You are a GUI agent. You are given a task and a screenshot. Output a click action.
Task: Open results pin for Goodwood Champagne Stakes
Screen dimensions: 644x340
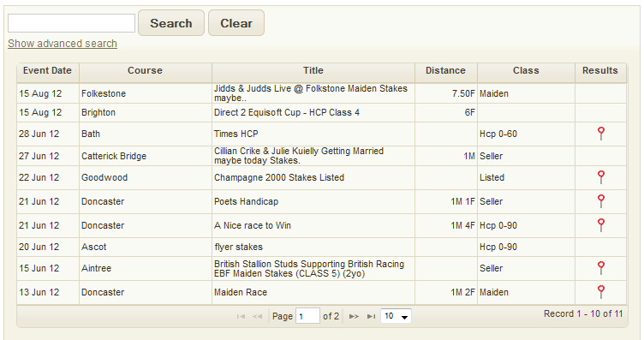601,177
